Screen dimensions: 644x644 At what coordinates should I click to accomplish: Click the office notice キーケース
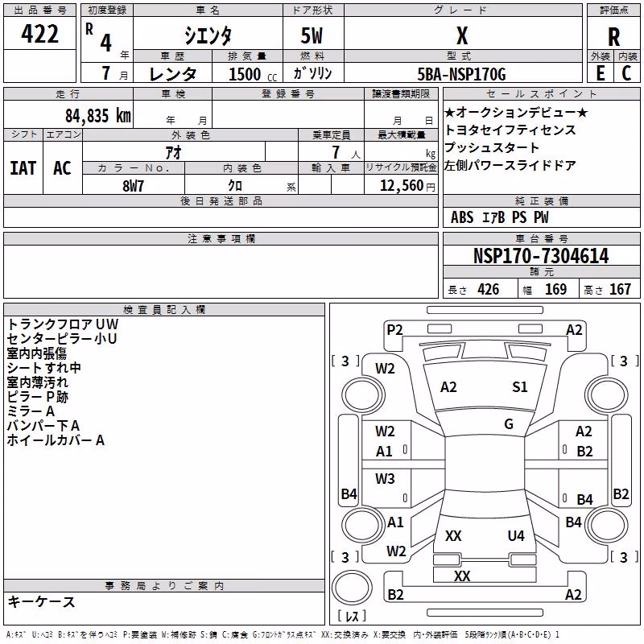point(42,601)
